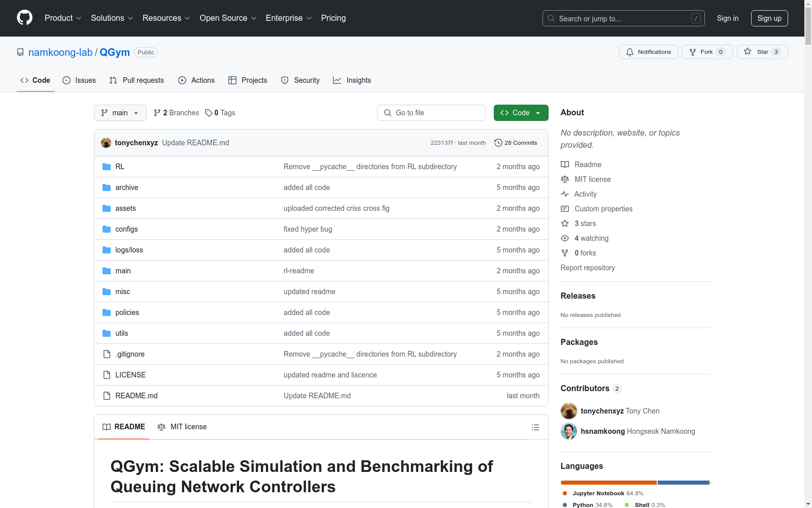Screen dimensions: 812x508
Task: Click the branches icon next to 2 Branches
Action: 157,113
